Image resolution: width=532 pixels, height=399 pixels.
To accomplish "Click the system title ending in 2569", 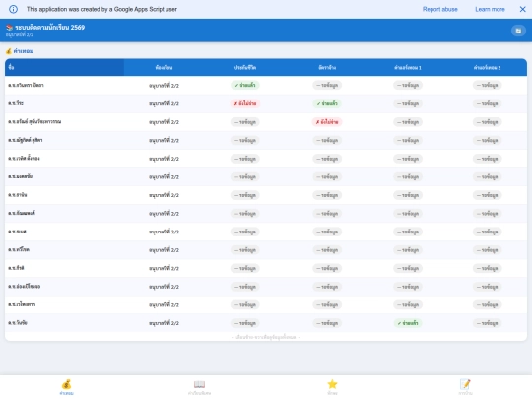I will (x=49, y=28).
